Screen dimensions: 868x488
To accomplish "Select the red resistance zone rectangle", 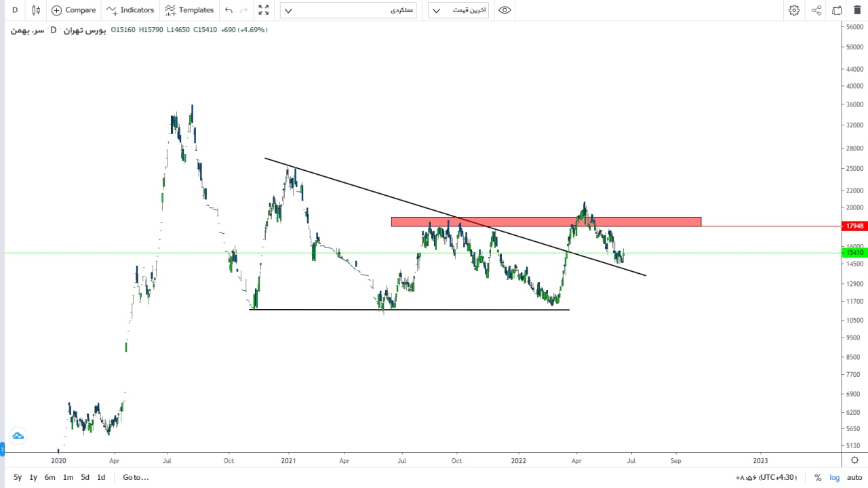I will (x=546, y=222).
